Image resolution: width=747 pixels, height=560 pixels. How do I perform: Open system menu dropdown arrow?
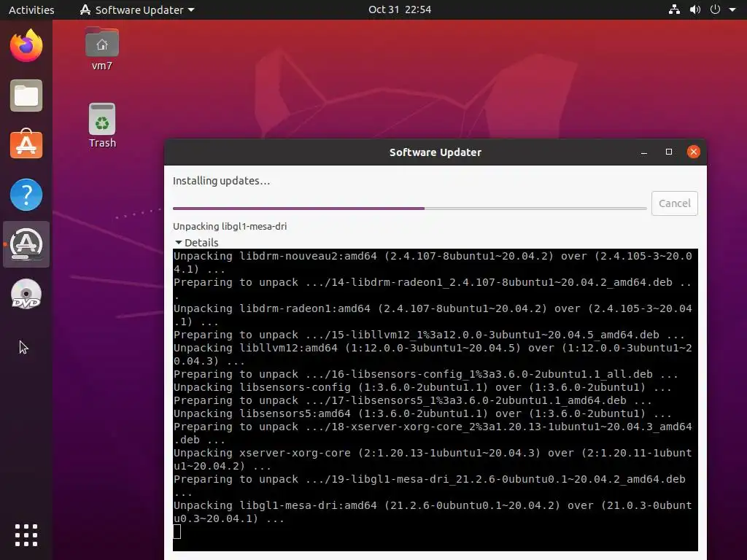[732, 9]
